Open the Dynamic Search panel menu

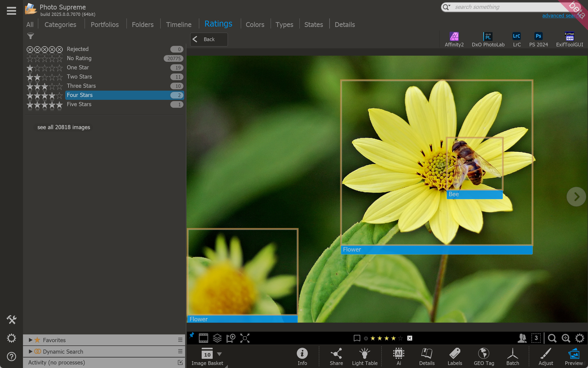[x=180, y=351]
